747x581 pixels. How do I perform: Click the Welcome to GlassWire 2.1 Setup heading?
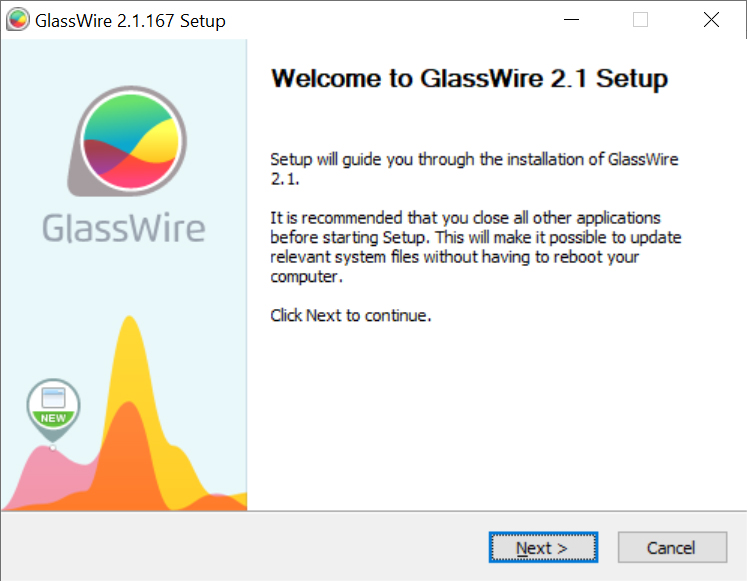pyautogui.click(x=469, y=79)
